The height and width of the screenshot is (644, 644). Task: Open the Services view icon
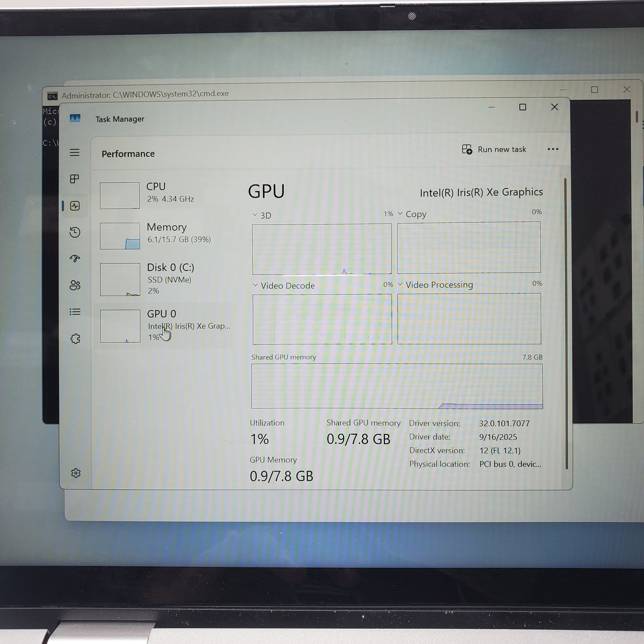[x=75, y=339]
